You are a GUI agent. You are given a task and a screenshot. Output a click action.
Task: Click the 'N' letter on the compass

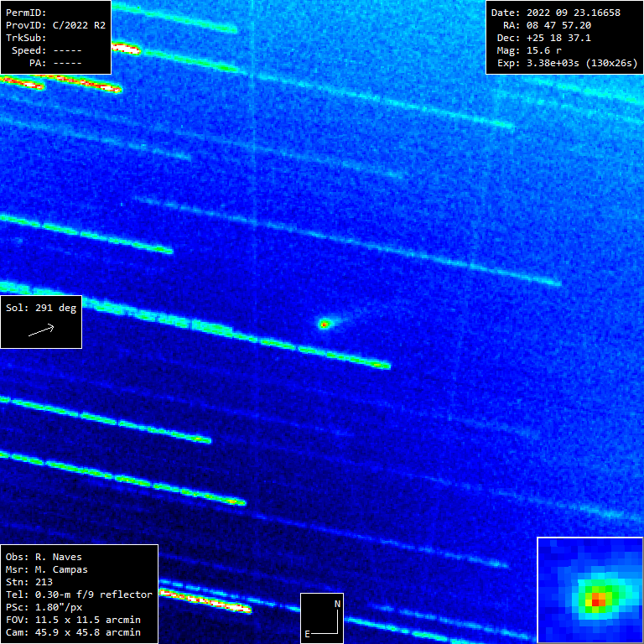337,604
